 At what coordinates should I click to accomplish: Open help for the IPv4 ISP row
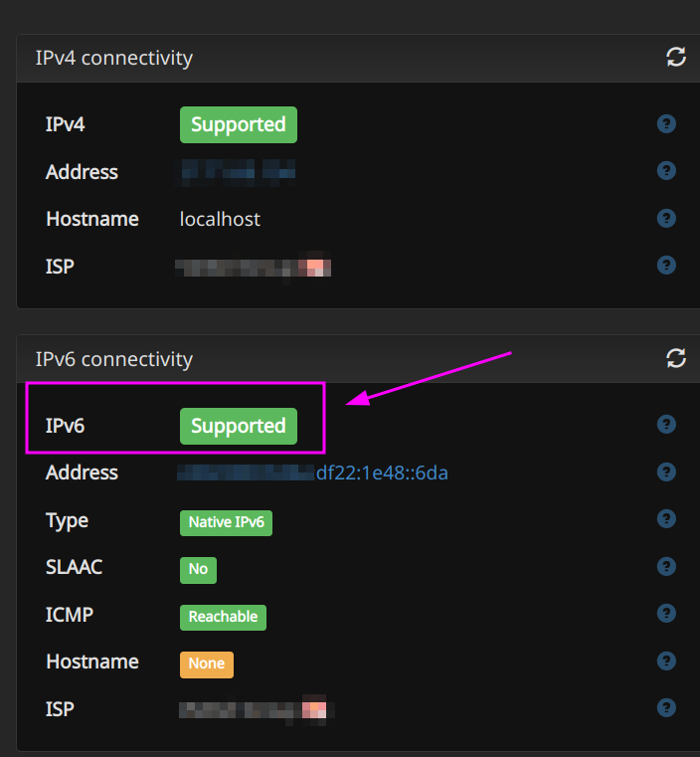click(x=667, y=266)
